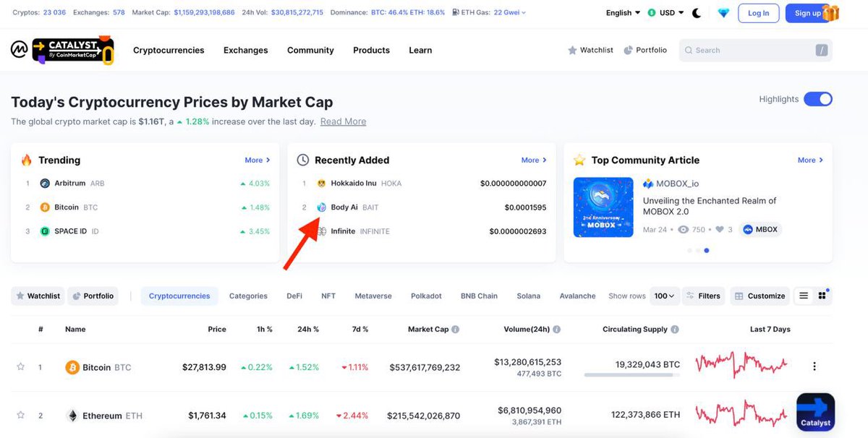The width and height of the screenshot is (868, 438).
Task: Open the floating Catalyst widget
Action: (x=816, y=412)
